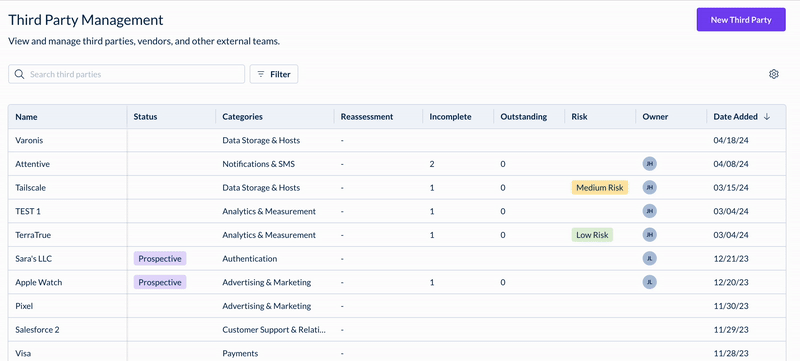Click Prospective badge in Apple Watch row
This screenshot has width=800, height=361.
point(160,282)
